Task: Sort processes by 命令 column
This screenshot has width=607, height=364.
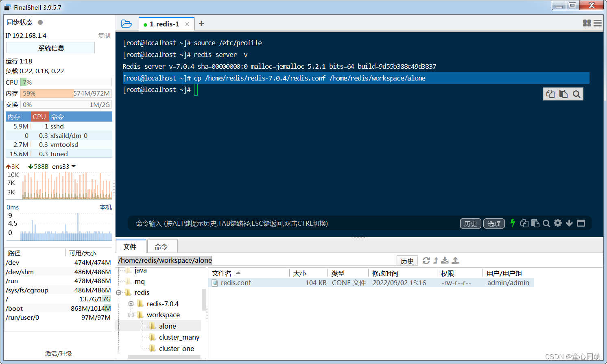Action: click(81, 117)
